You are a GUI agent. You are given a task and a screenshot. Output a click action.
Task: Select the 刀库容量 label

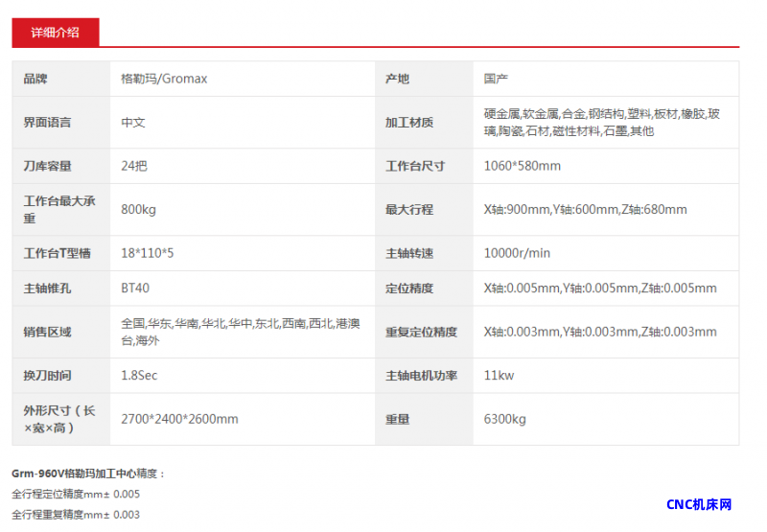pyautogui.click(x=47, y=166)
